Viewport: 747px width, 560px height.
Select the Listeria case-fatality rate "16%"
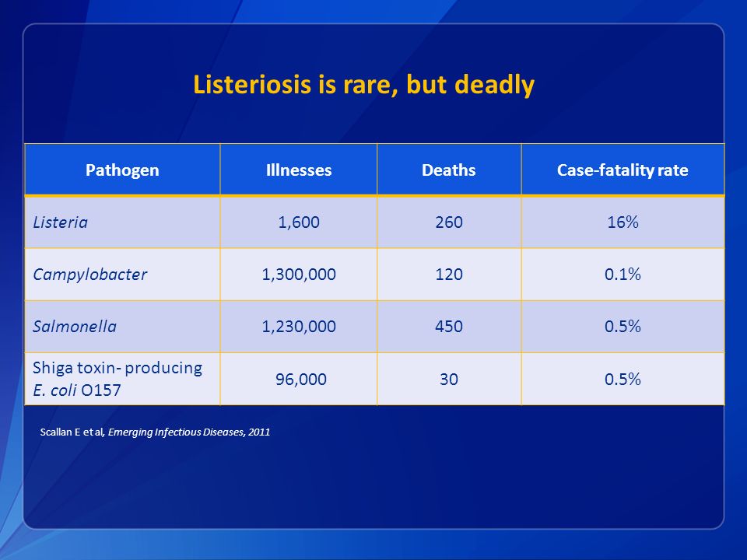pos(622,222)
